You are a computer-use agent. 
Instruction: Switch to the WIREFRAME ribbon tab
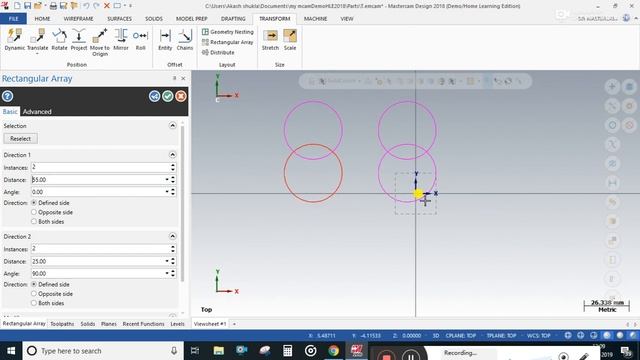pyautogui.click(x=78, y=19)
